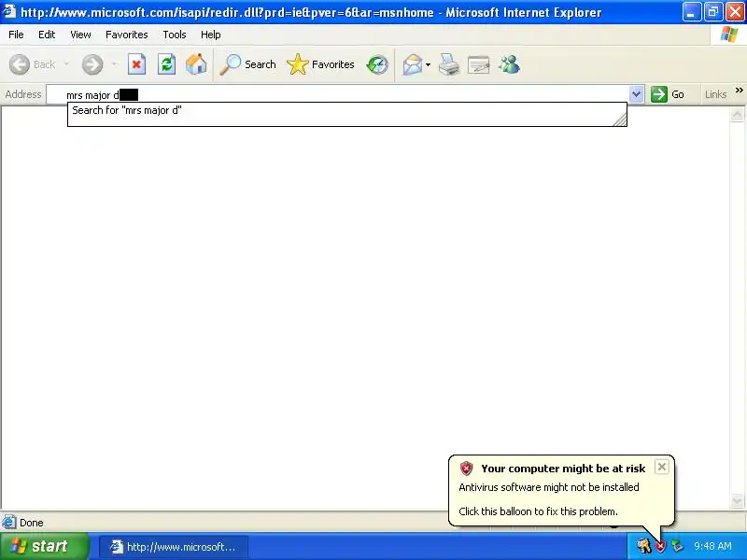Click the Forward arrow button
The width and height of the screenshot is (747, 560).
pyautogui.click(x=92, y=64)
